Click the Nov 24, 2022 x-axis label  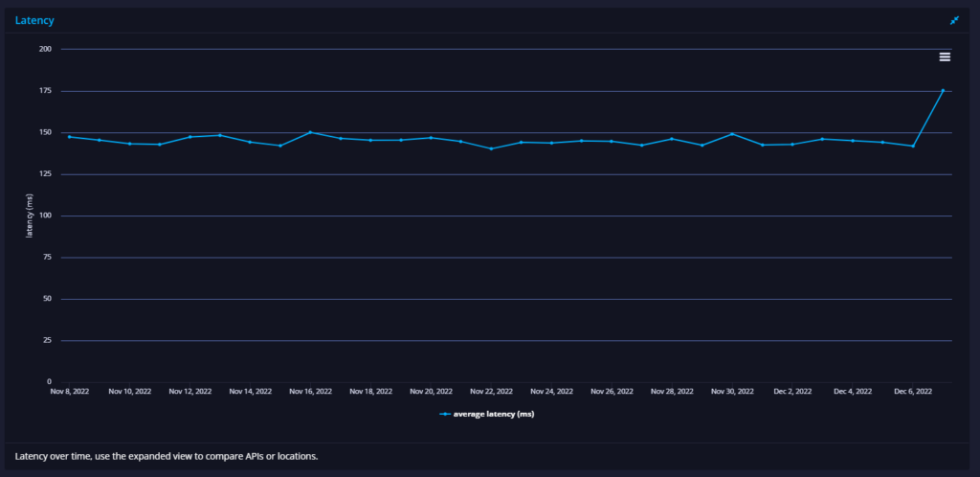coord(551,392)
